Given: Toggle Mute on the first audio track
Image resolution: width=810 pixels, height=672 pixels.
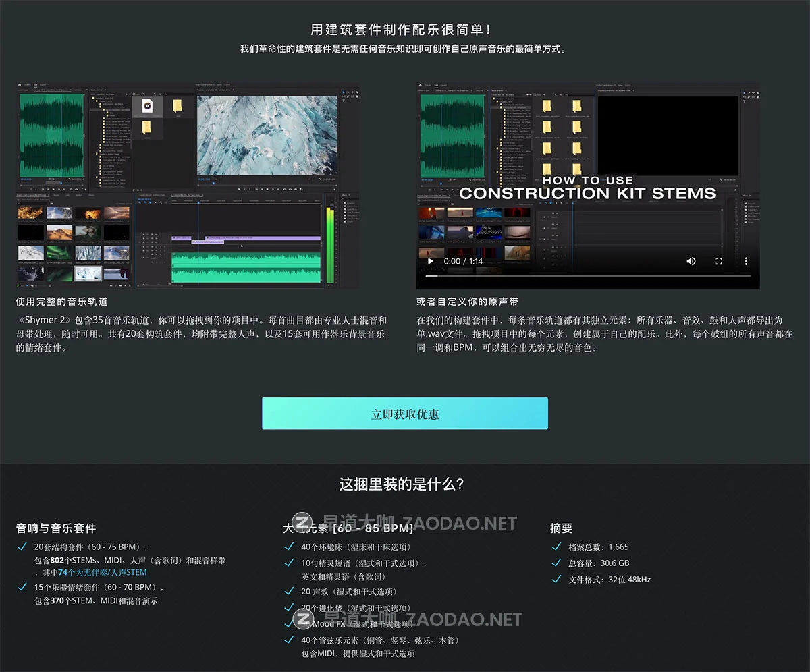Looking at the screenshot, I should tap(153, 247).
